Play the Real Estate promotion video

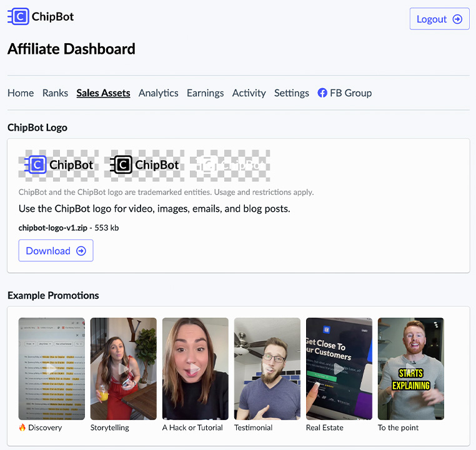[x=339, y=369]
